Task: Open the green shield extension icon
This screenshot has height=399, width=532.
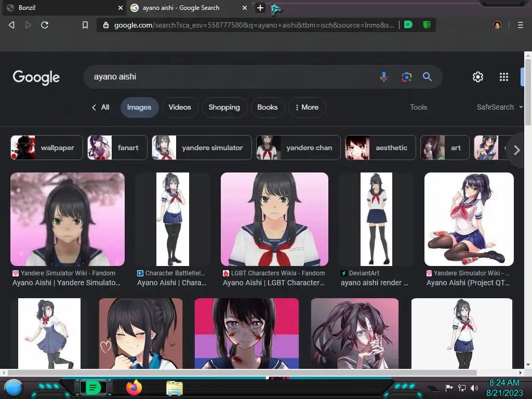Action: [x=427, y=25]
